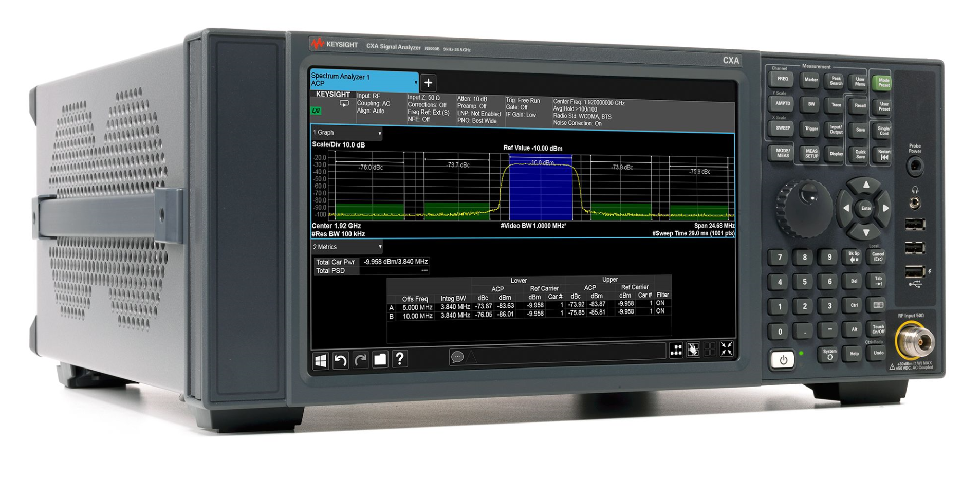Click the Redo arrow icon
980x478 pixels.
pos(360,360)
